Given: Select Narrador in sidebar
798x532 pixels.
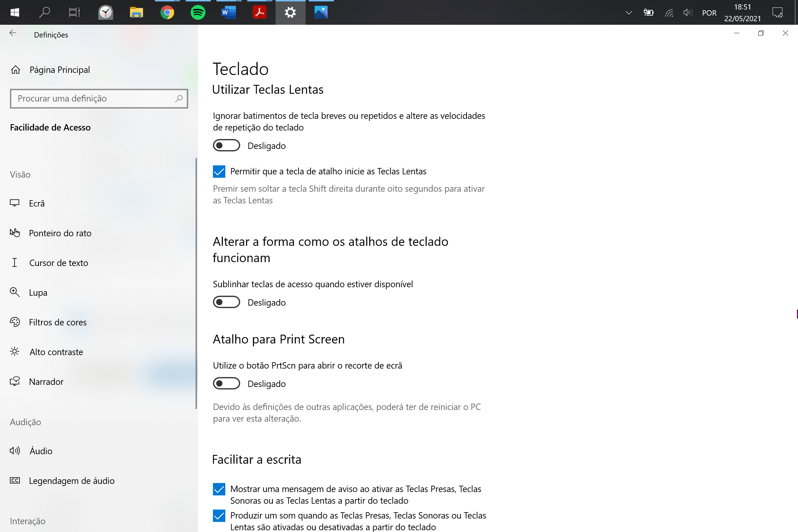Looking at the screenshot, I should click(46, 382).
